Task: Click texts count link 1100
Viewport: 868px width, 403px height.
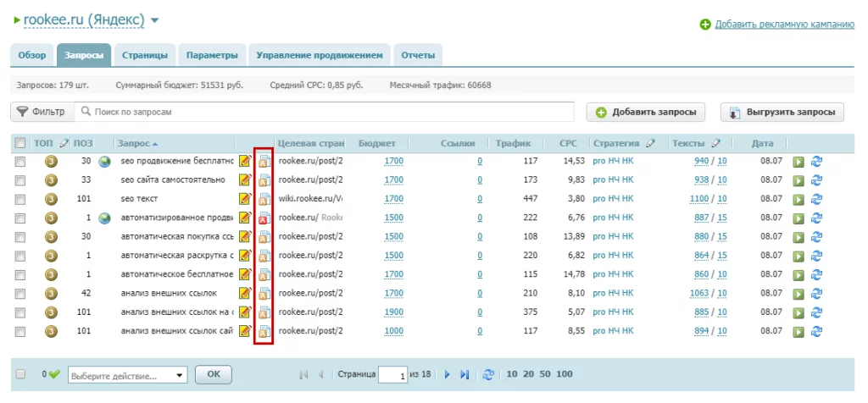Action: click(699, 199)
